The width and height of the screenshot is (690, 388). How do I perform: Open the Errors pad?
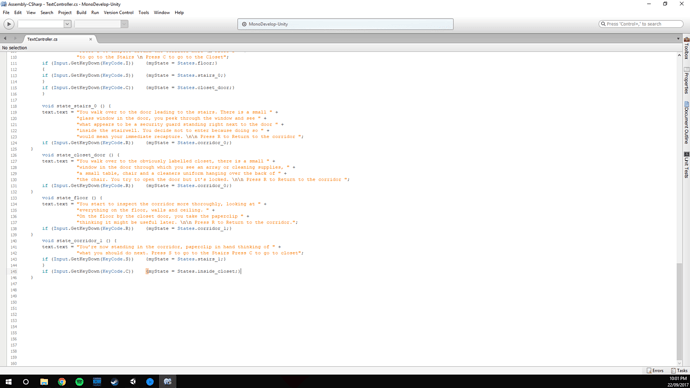[655, 371]
